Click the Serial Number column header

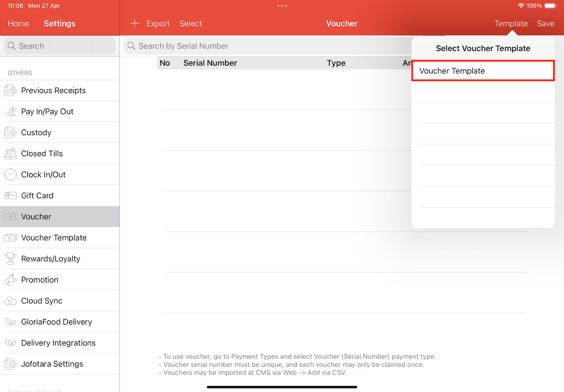(x=210, y=63)
